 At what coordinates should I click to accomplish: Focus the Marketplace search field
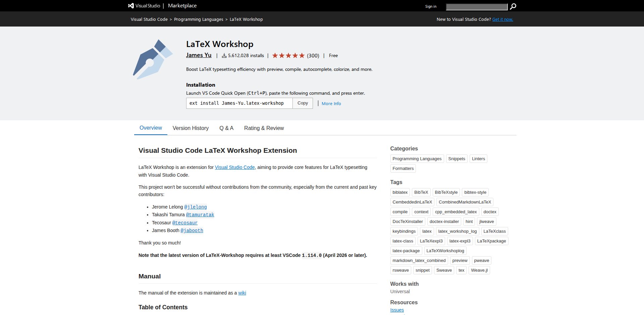tap(477, 7)
